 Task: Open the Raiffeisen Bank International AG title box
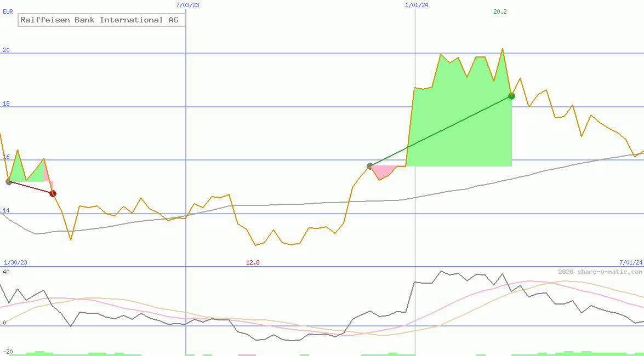pyautogui.click(x=101, y=20)
